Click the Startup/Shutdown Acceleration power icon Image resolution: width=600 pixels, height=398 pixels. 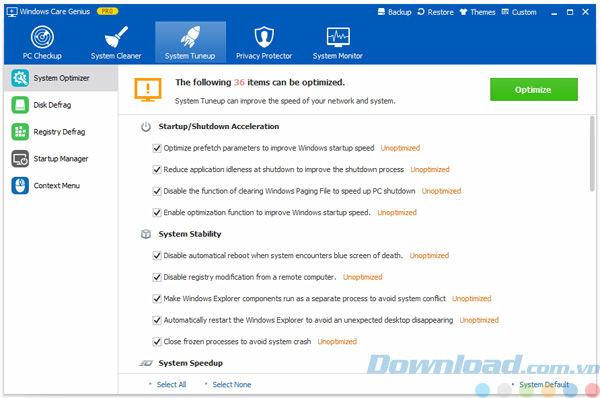(146, 127)
